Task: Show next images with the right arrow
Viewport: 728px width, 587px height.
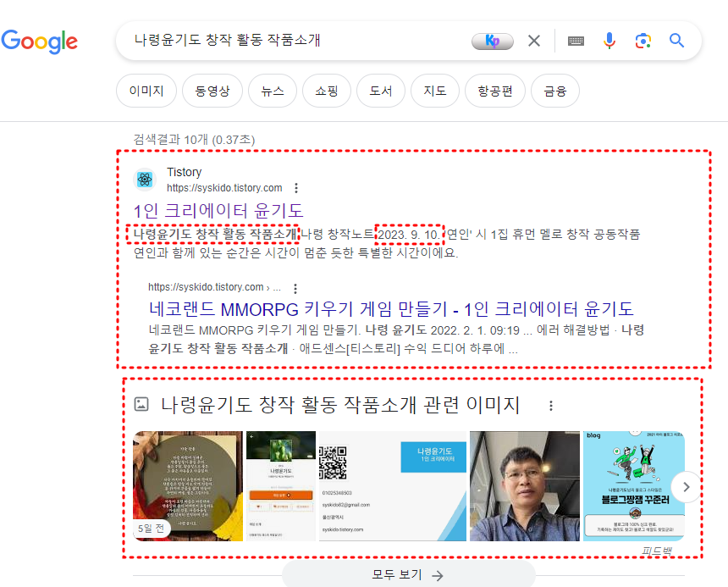Action: point(687,487)
